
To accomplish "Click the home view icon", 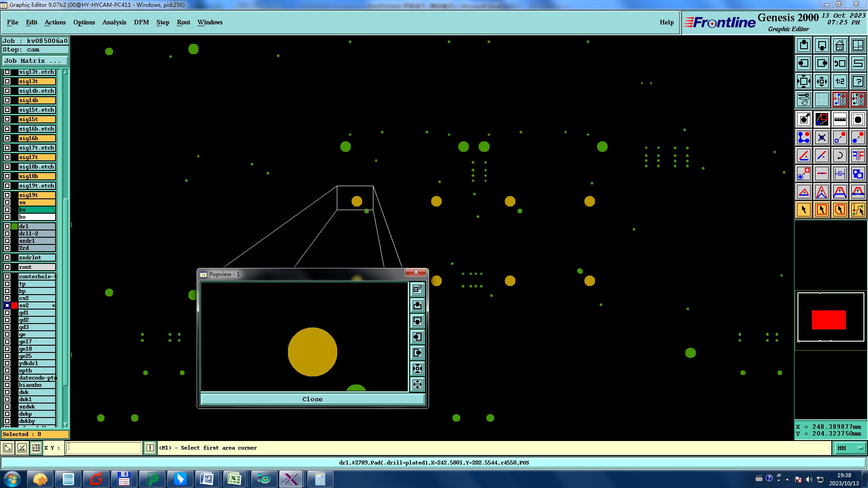I will pos(840,45).
